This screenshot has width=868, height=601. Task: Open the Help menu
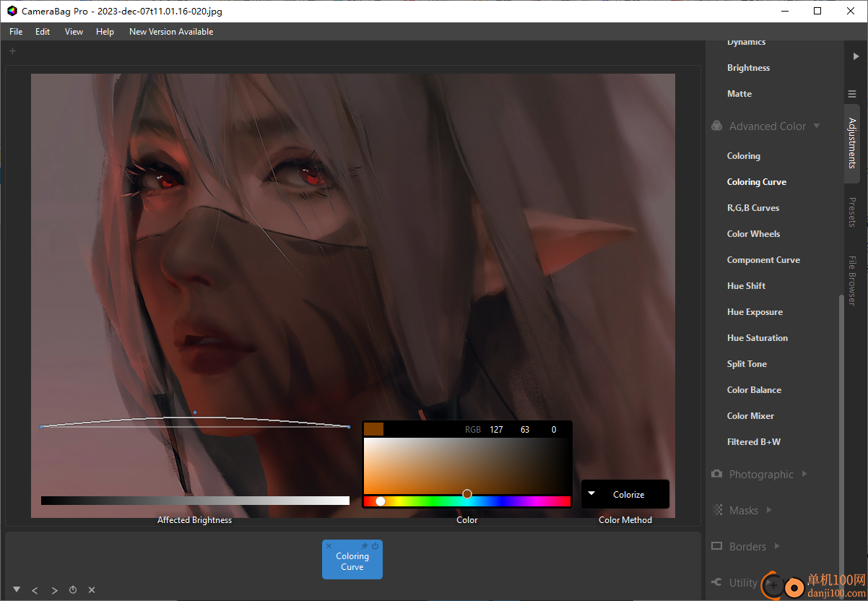105,32
